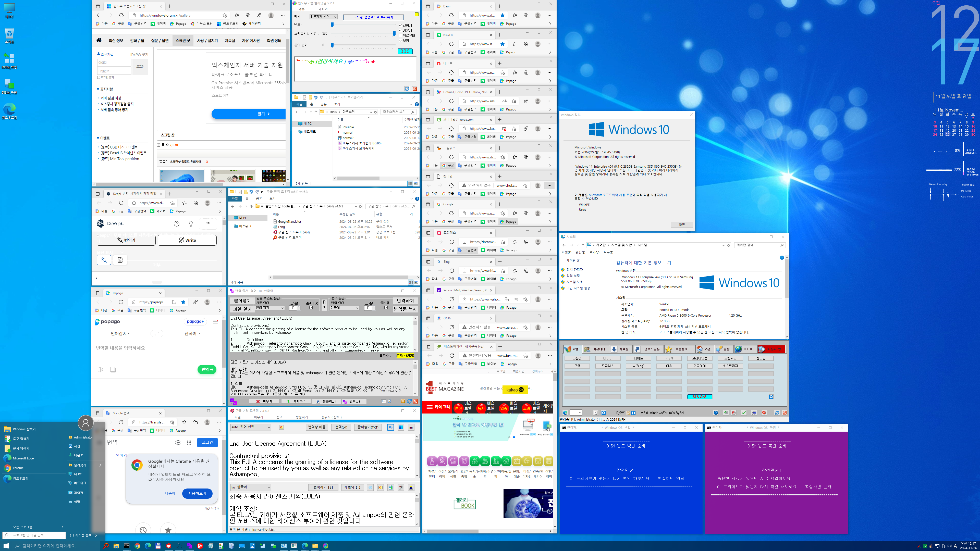The width and height of the screenshot is (980, 551).
Task: Click the Microsoft 소프트웨어 사용 조건 link
Action: pos(610,195)
